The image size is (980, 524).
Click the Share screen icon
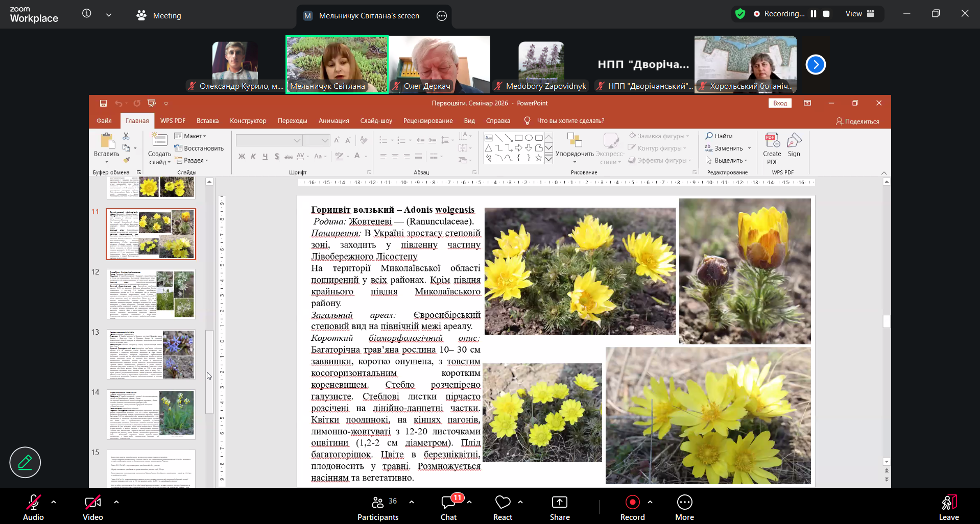tap(559, 503)
